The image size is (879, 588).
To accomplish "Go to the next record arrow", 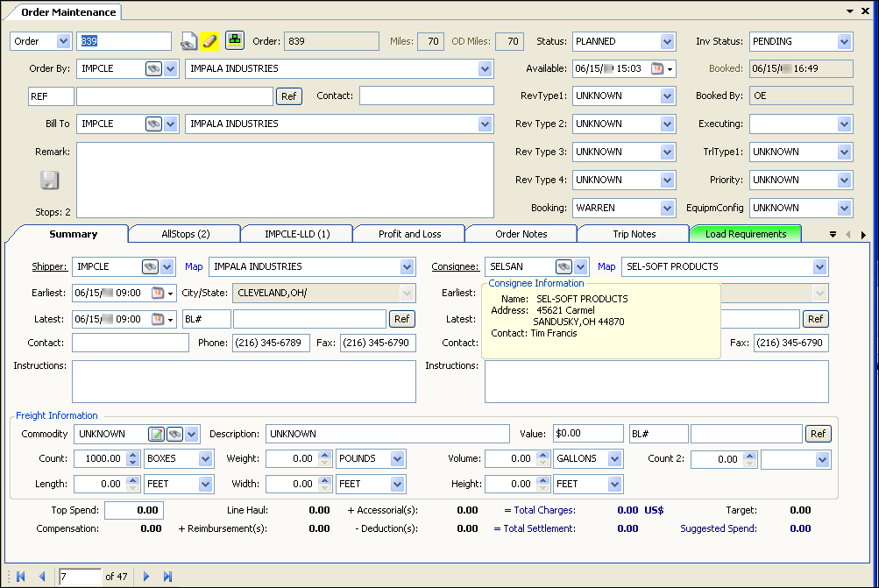I will (x=146, y=576).
